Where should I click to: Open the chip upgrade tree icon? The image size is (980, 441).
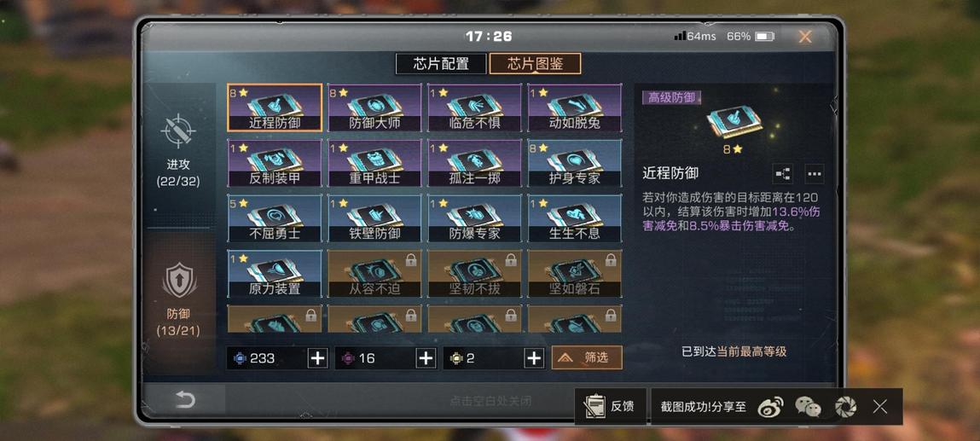pos(782,174)
